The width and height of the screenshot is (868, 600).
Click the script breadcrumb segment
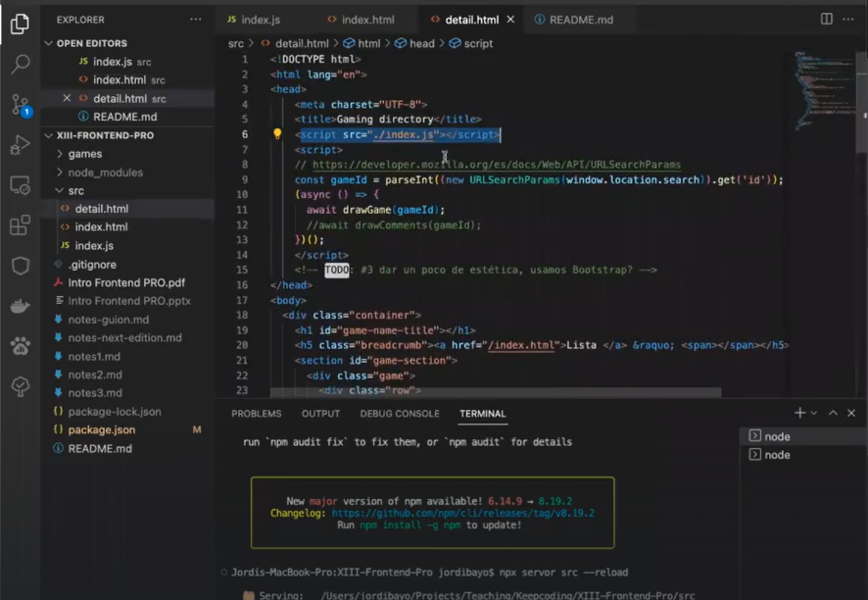[471, 43]
